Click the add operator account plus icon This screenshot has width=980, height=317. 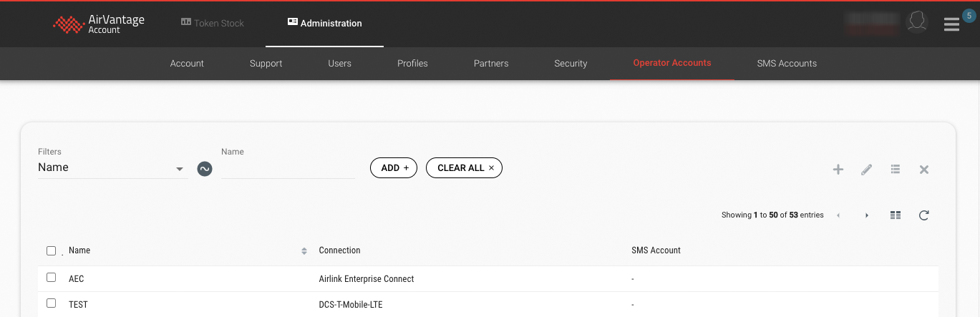pyautogui.click(x=838, y=170)
